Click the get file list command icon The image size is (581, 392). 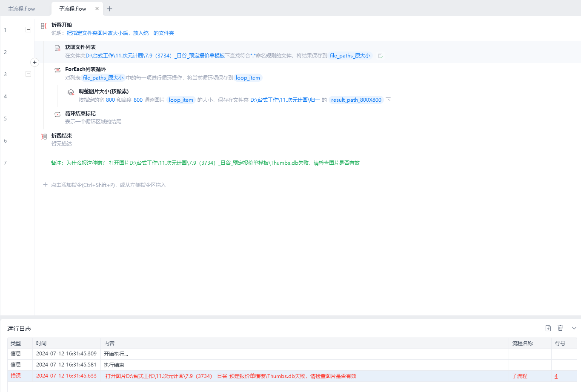pos(57,48)
